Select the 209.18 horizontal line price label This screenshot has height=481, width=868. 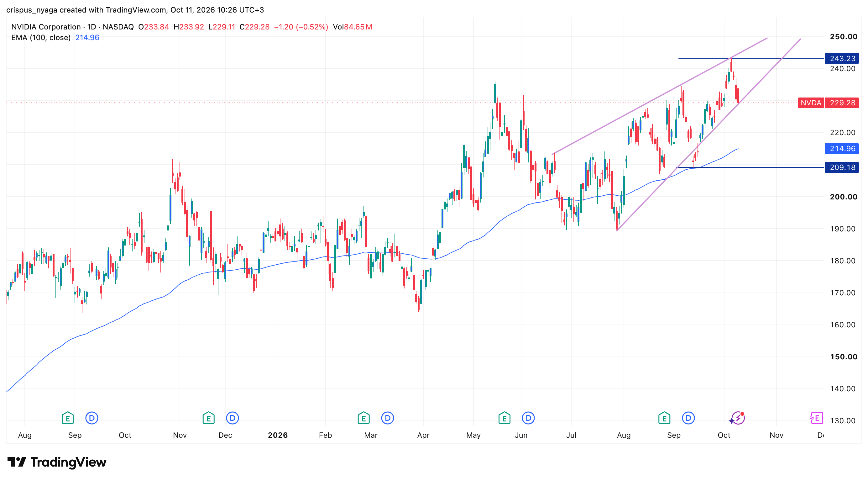(x=842, y=167)
